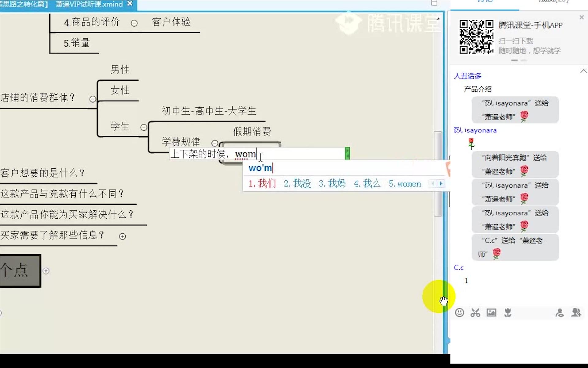Click the scissors screenshot icon
Image resolution: width=588 pixels, height=368 pixels.
475,312
